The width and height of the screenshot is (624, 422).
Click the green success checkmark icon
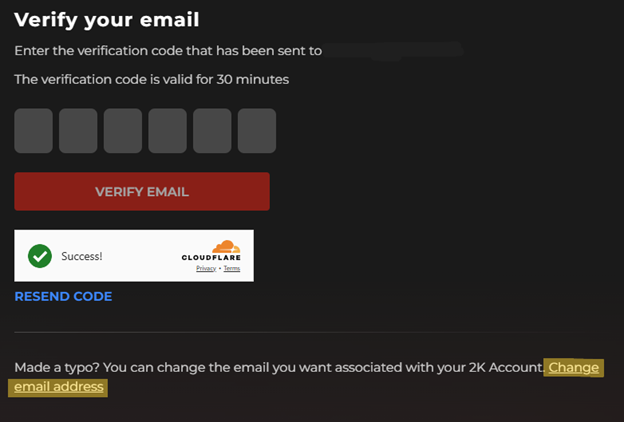point(40,256)
